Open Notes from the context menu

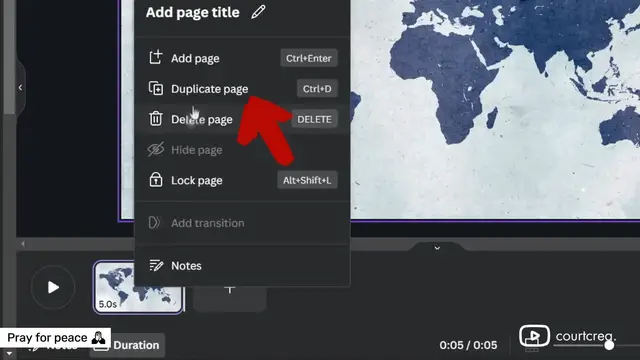click(242, 266)
